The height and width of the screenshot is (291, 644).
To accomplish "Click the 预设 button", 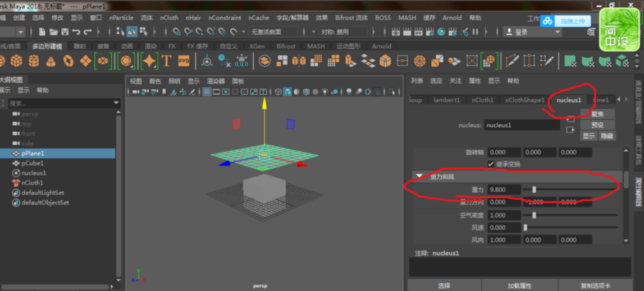I will tap(597, 125).
